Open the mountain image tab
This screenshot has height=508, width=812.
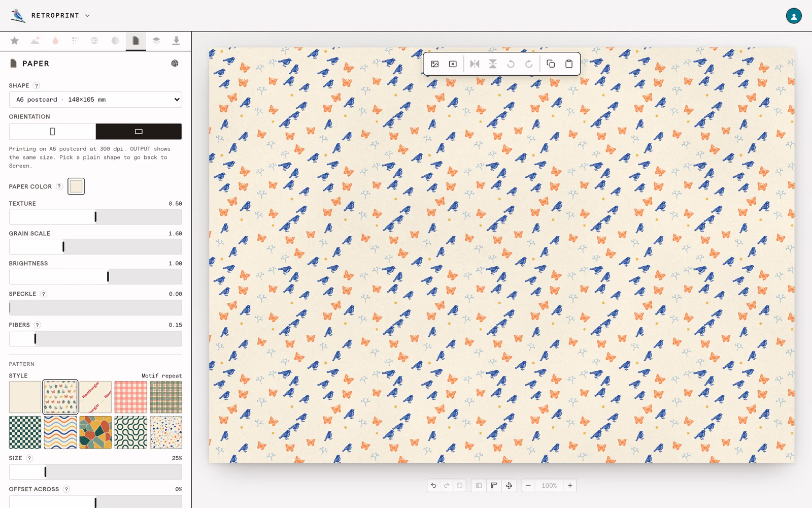point(35,41)
